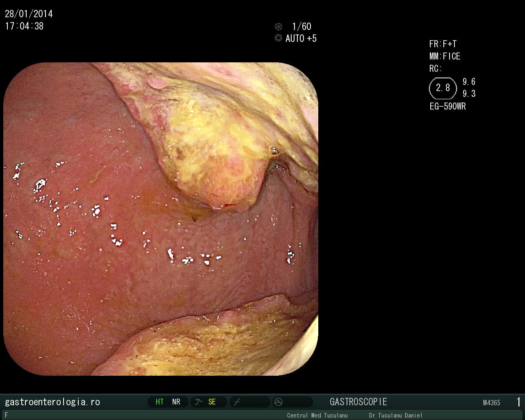Image resolution: width=525 pixels, height=420 pixels.
Task: Click the M4365 identifier
Action: (x=492, y=403)
